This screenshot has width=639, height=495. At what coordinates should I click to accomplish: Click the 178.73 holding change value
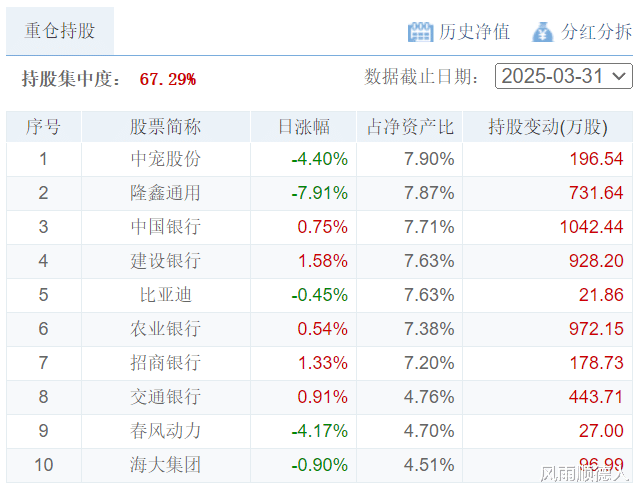[596, 363]
